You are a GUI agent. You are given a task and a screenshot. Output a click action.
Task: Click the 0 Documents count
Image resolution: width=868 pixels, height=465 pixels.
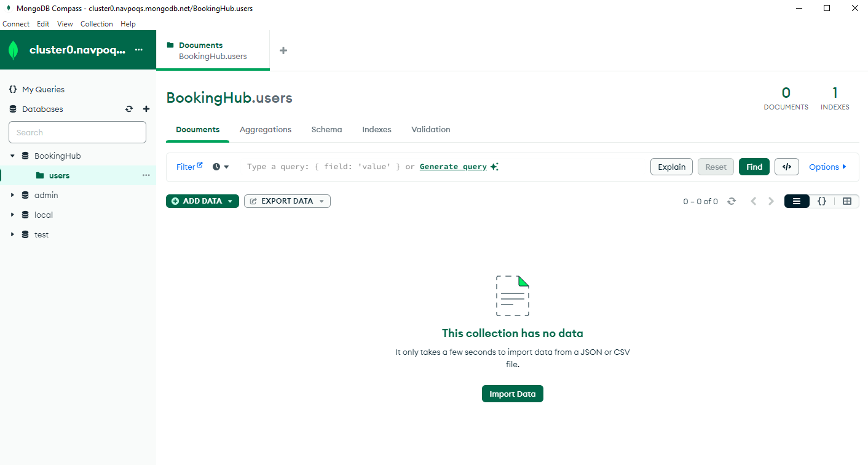point(786,98)
